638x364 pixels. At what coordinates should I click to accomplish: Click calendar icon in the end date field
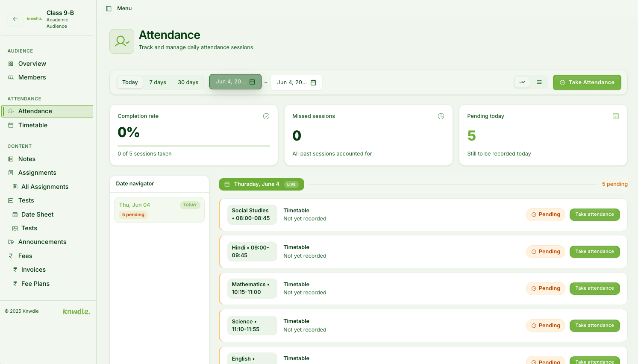[313, 82]
